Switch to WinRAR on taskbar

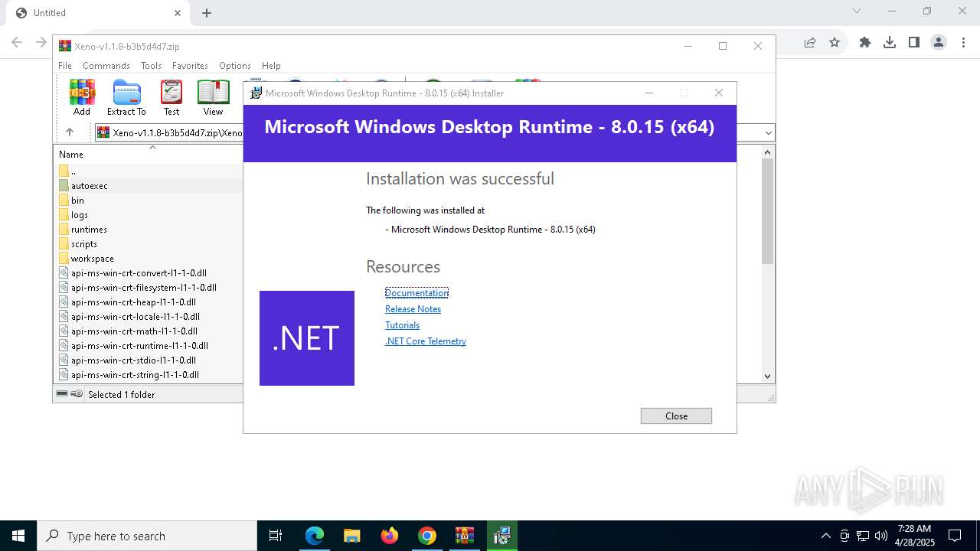point(465,536)
